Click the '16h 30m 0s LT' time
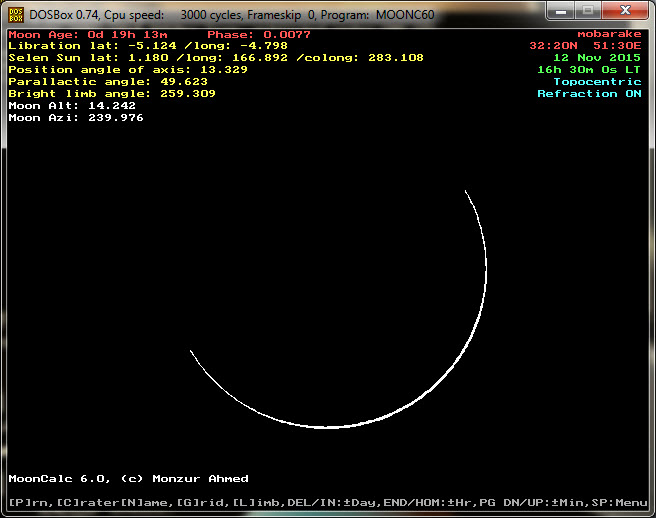This screenshot has height=518, width=656. click(589, 70)
